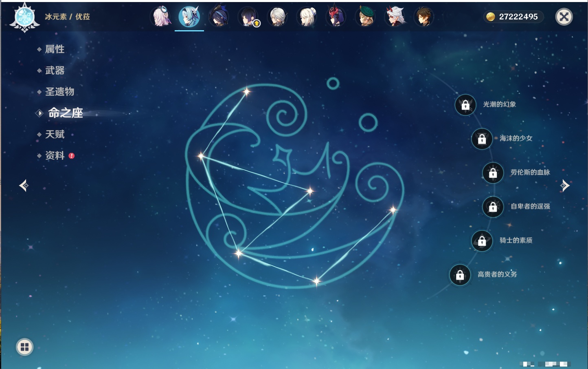
Task: Click the constellation name 高贵者的义务
Action: [x=497, y=274]
